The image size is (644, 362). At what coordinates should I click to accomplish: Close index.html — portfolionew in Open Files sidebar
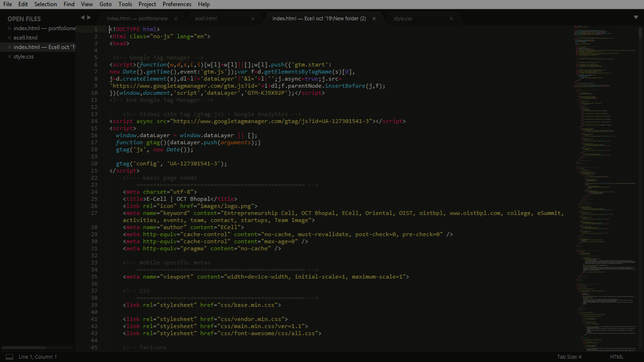click(x=9, y=28)
